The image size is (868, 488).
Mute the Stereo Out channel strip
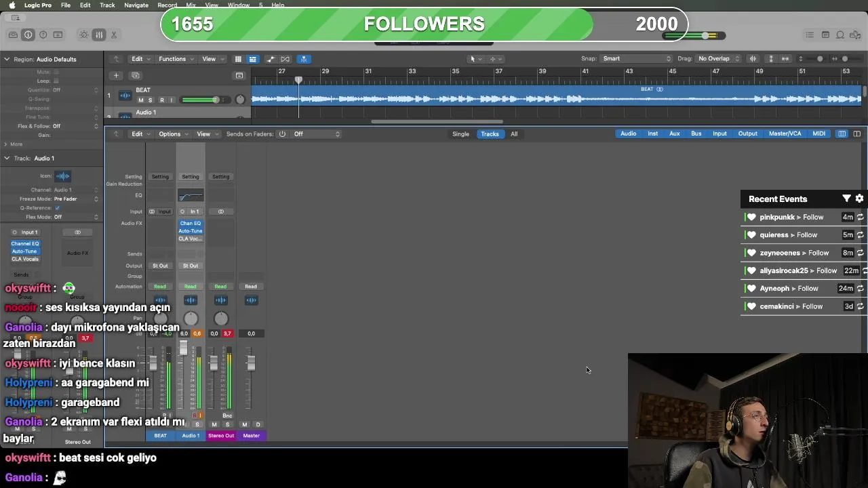[214, 425]
